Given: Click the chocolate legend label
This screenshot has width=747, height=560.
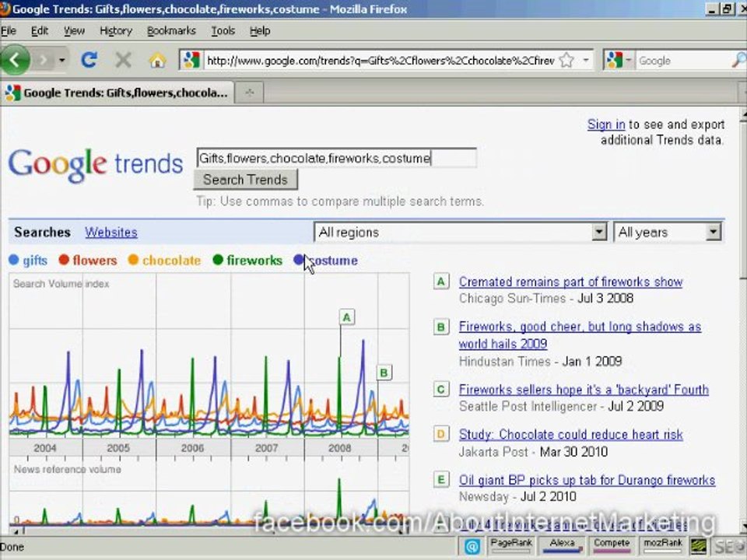Looking at the screenshot, I should (171, 261).
